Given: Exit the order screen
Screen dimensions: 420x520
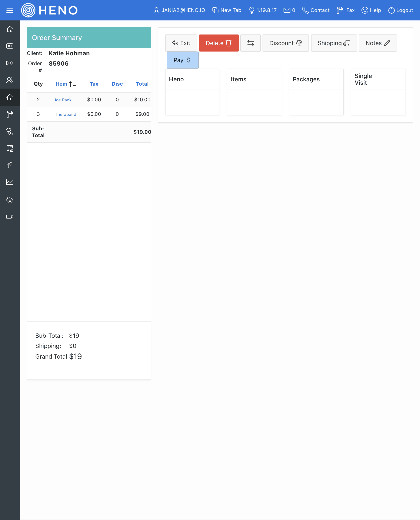Looking at the screenshot, I should point(181,43).
